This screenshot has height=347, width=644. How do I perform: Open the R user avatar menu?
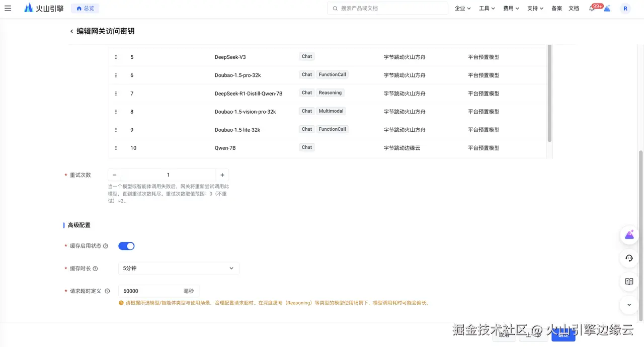coord(625,8)
